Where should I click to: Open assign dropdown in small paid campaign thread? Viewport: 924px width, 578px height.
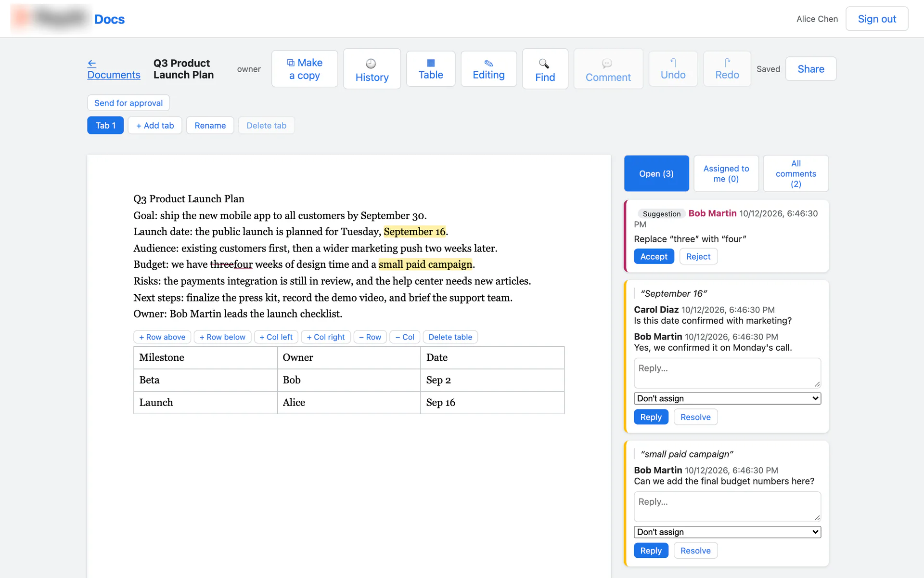point(727,532)
